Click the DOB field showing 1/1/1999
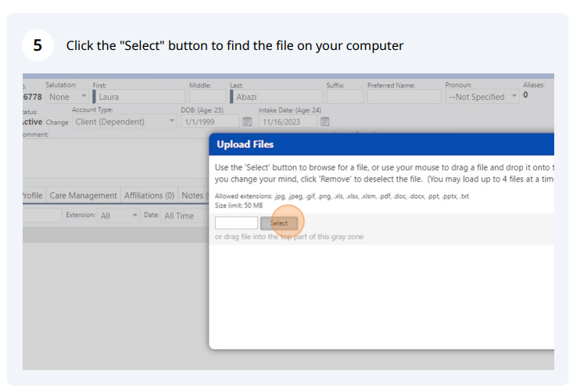Screen dimensions: 573x392 [210, 122]
